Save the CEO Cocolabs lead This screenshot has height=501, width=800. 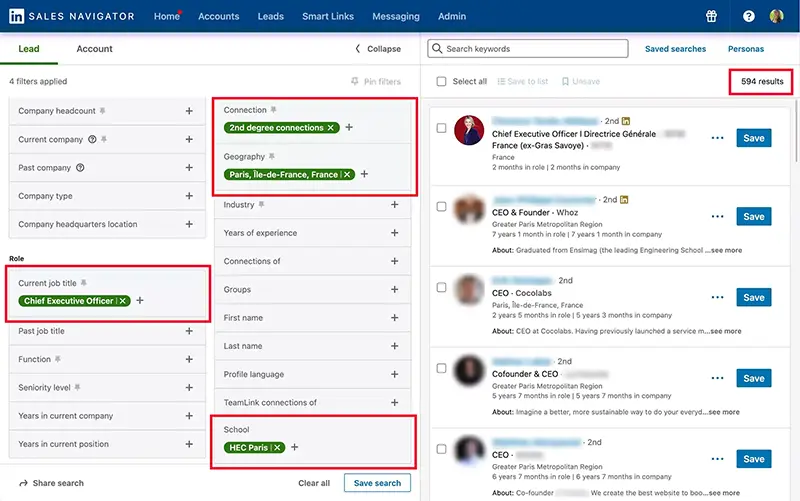[754, 297]
